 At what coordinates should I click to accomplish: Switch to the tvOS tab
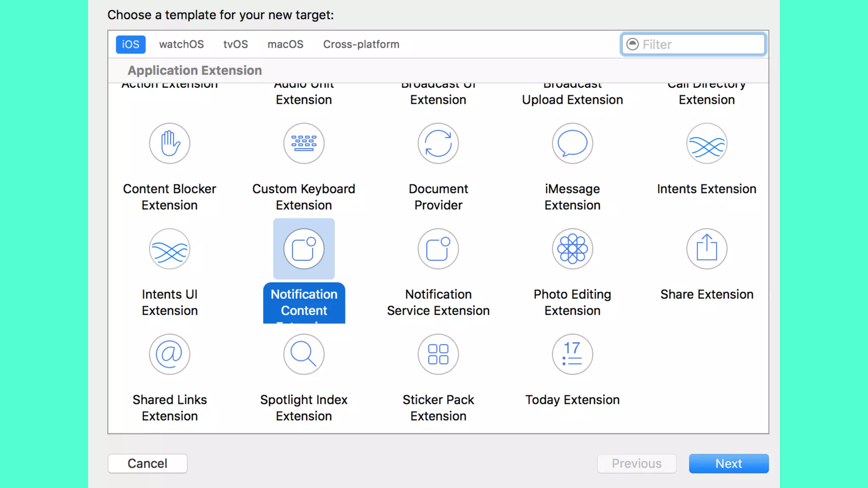tap(236, 44)
